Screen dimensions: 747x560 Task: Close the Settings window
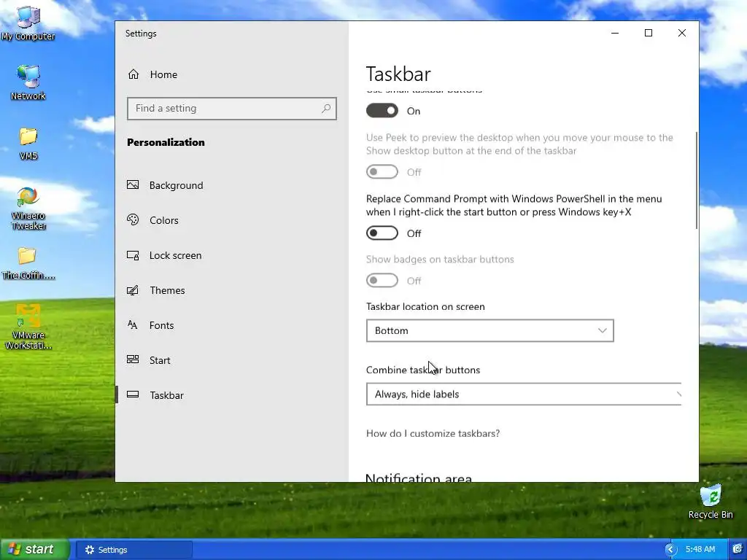click(682, 33)
